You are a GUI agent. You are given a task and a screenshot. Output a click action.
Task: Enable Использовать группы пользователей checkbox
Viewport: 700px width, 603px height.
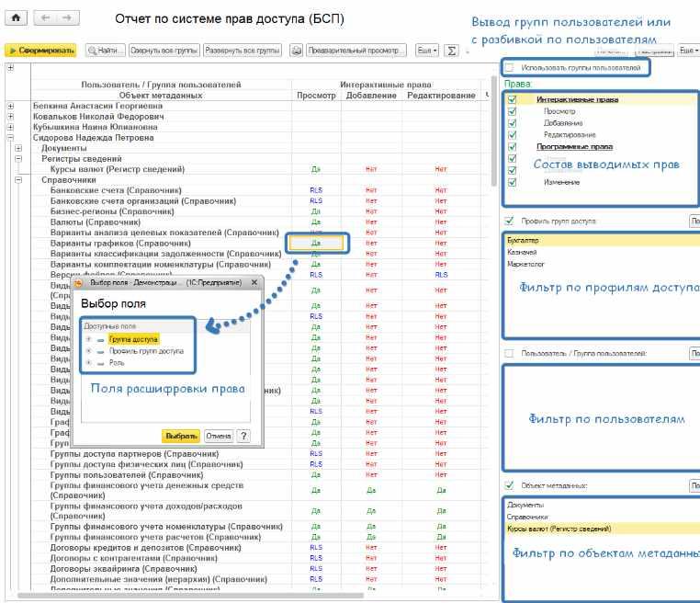click(510, 68)
